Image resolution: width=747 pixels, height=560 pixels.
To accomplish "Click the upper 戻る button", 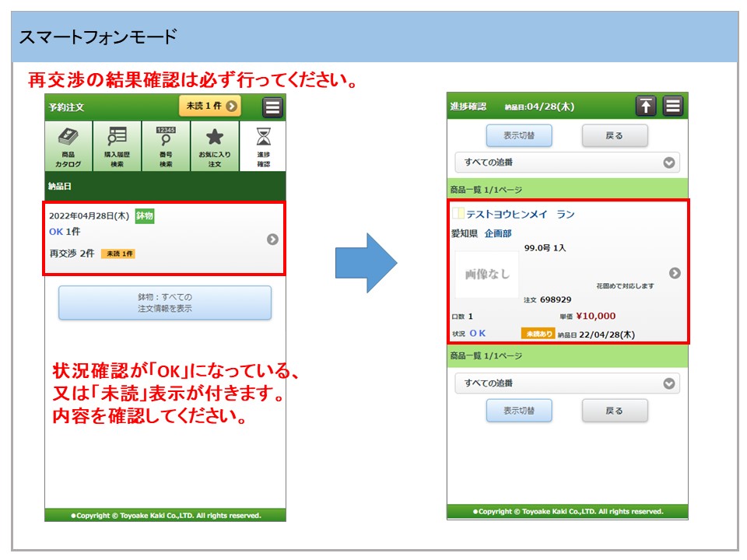I will click(x=614, y=135).
